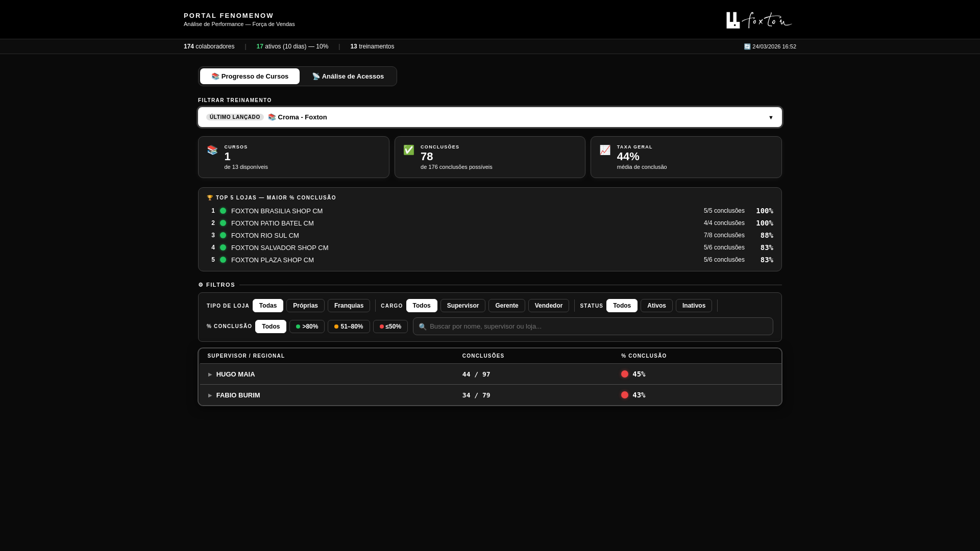Select Todos under % Conclusão filter

click(271, 327)
